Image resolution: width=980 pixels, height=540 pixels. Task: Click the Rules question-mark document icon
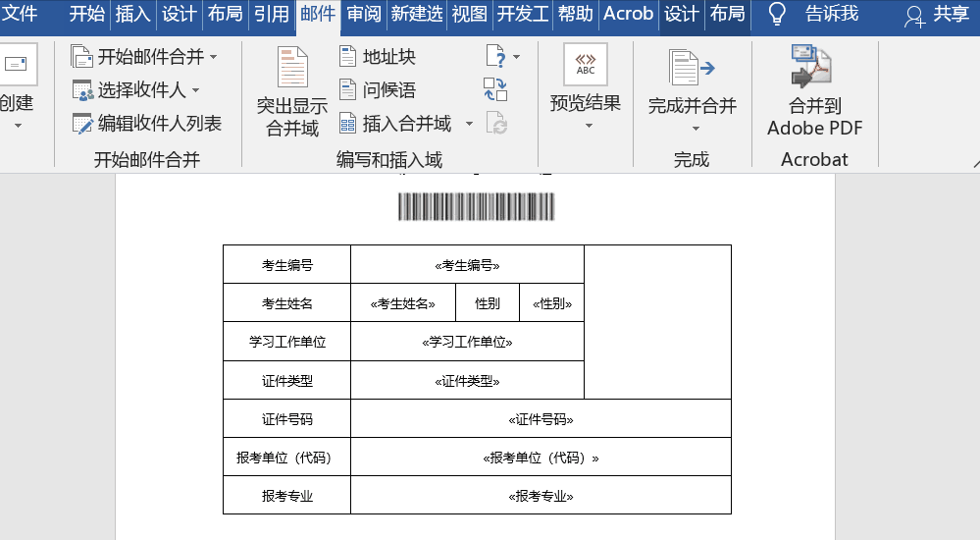[x=495, y=56]
